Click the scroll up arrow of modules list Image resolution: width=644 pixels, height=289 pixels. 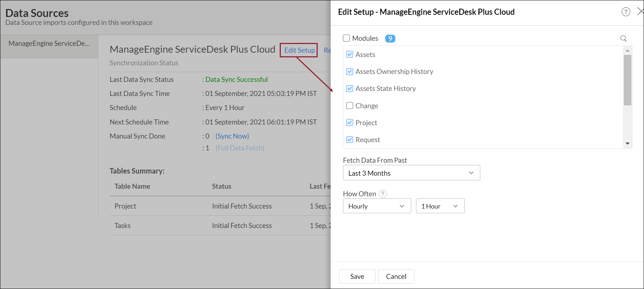coord(627,50)
